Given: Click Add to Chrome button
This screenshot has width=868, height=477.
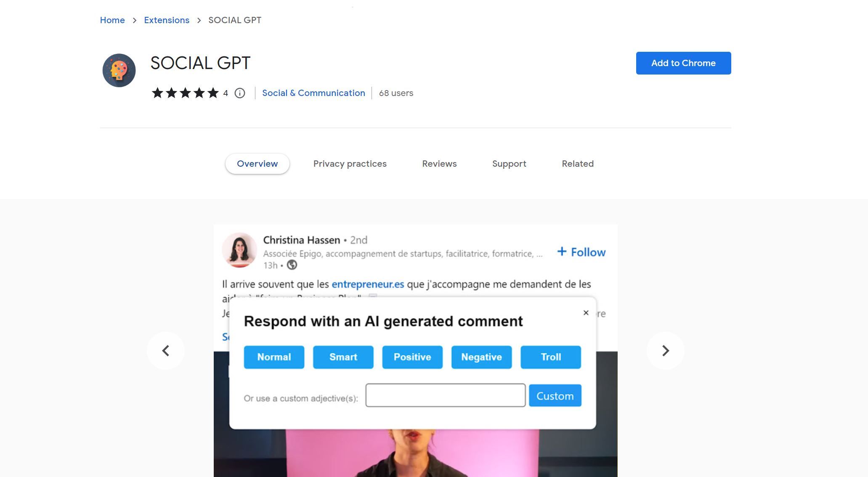Looking at the screenshot, I should (683, 63).
